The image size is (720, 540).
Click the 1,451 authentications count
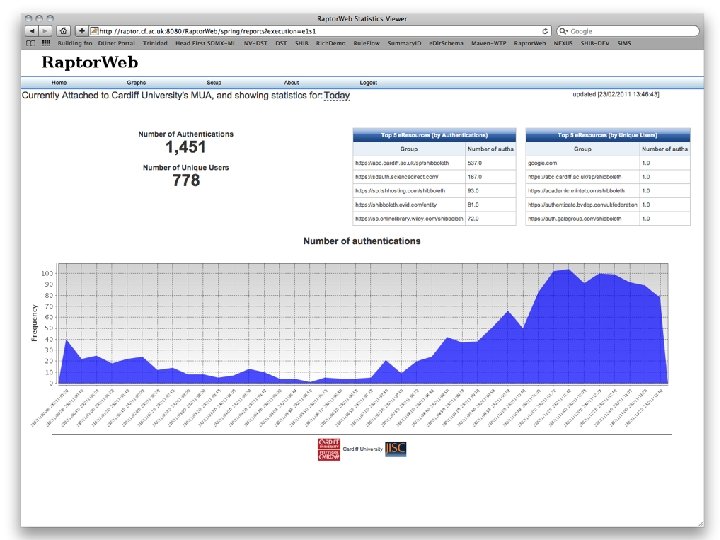(186, 147)
